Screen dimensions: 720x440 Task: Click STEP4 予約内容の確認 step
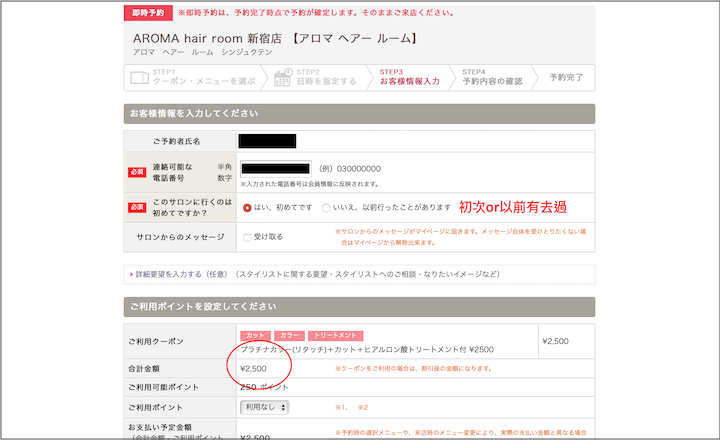tap(492, 77)
